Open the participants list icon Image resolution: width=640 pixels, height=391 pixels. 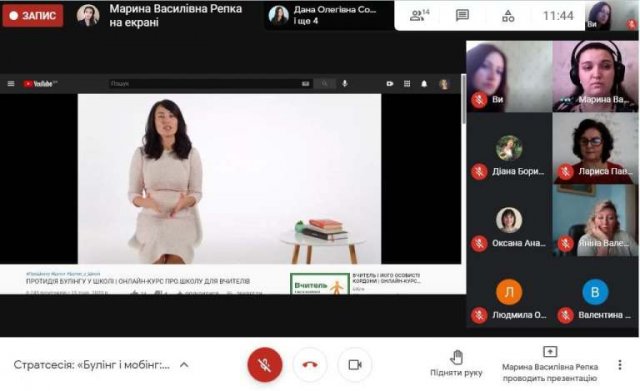pos(419,16)
